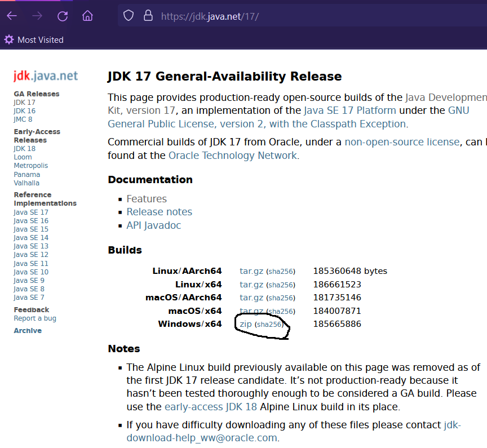Image resolution: width=487 pixels, height=448 pixels.
Task: Open the Java SE 8 reference implementation
Action: tap(29, 289)
